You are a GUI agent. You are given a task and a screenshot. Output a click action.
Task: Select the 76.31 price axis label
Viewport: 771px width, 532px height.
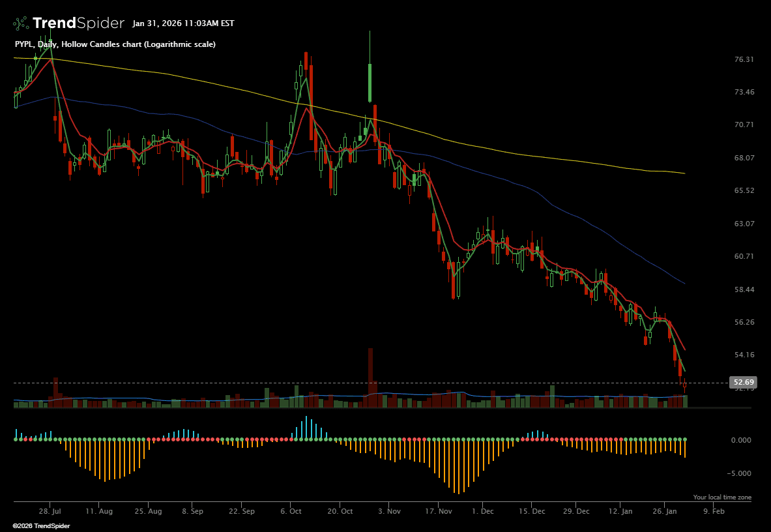click(744, 59)
